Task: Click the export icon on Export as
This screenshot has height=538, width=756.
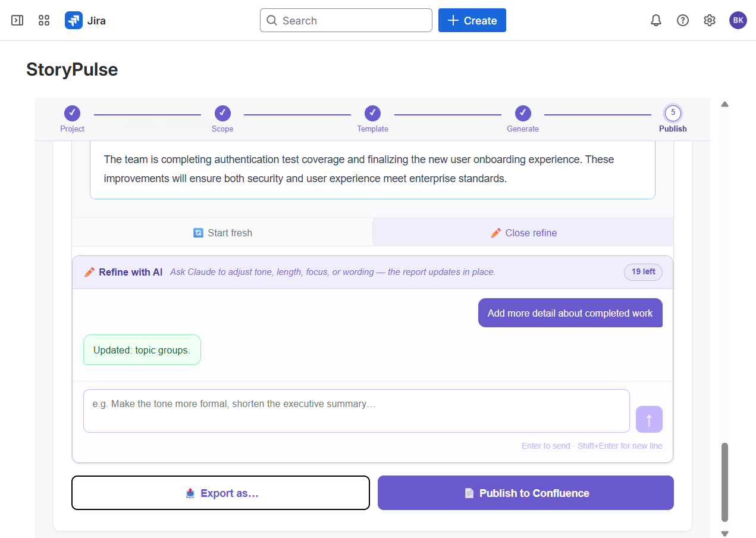Action: tap(190, 493)
